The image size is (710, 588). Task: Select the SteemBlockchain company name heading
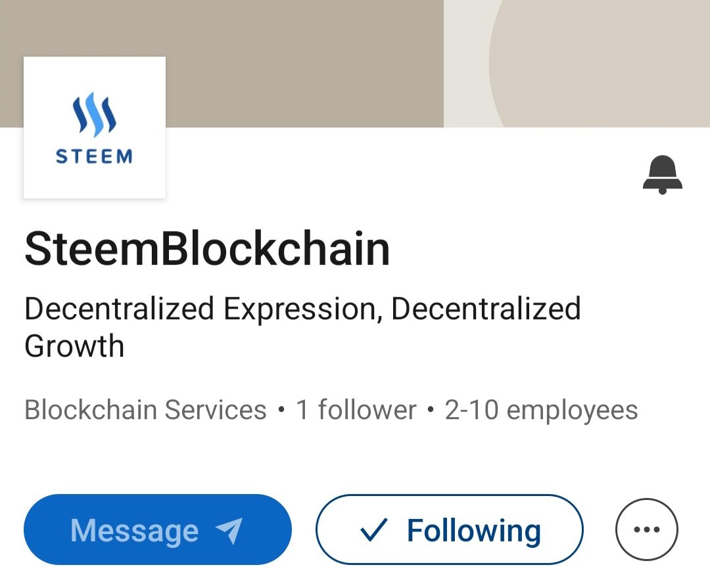tap(207, 248)
